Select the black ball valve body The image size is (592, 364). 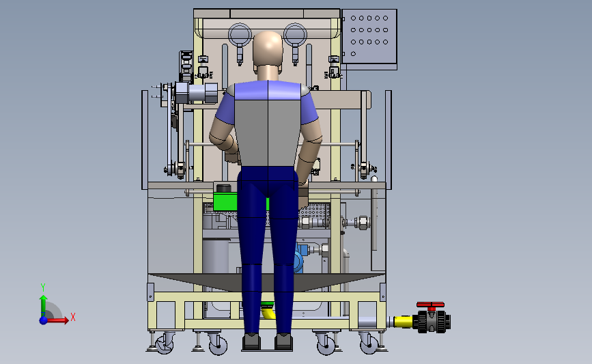point(432,322)
